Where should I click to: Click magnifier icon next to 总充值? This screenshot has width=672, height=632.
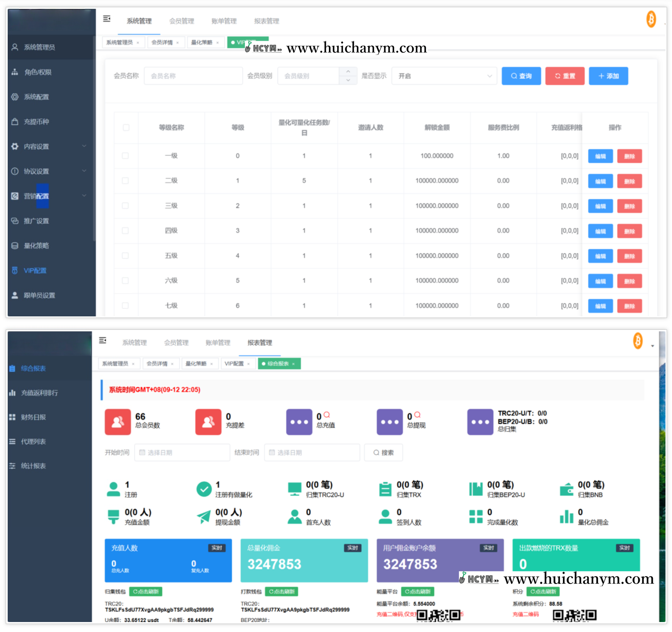click(327, 415)
